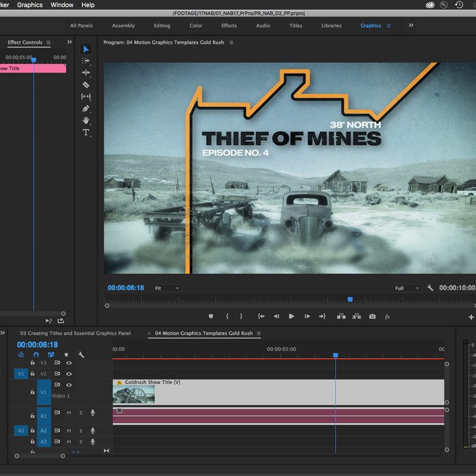Select the Pen tool
Viewport: 476px width, 476px height.
(86, 108)
